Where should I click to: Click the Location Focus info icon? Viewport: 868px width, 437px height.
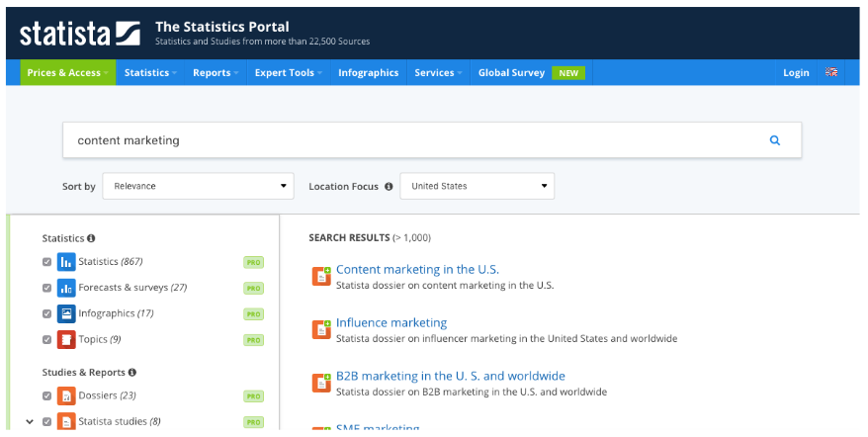389,187
